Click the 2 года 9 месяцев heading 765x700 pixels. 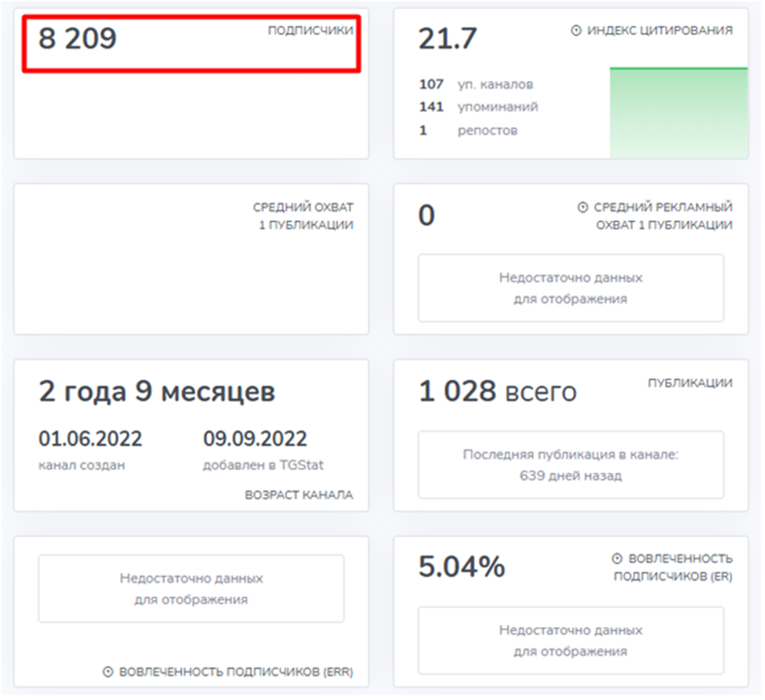tap(157, 391)
